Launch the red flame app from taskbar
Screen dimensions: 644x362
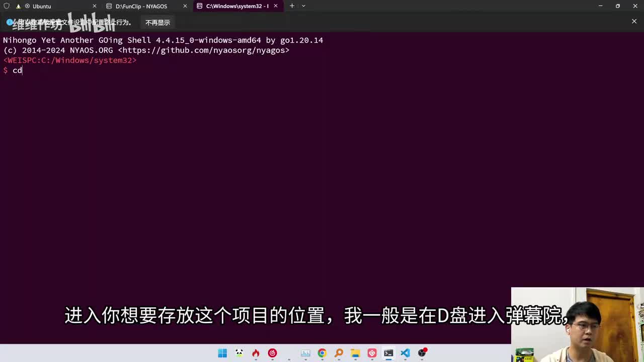[256, 353]
